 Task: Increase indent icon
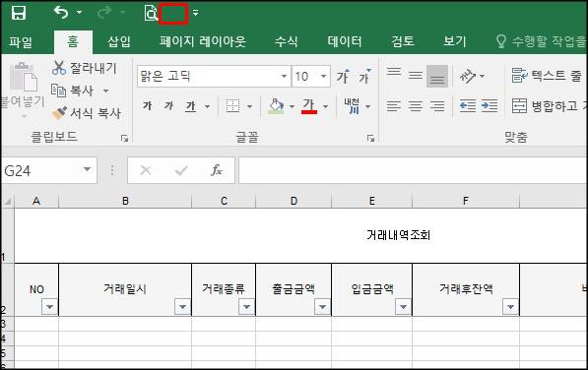[490, 106]
